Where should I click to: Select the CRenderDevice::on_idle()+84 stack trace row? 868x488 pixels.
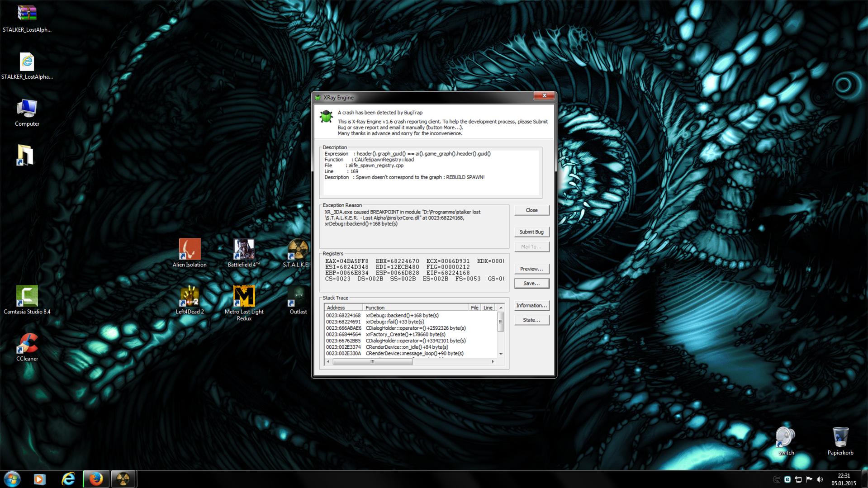pos(410,347)
